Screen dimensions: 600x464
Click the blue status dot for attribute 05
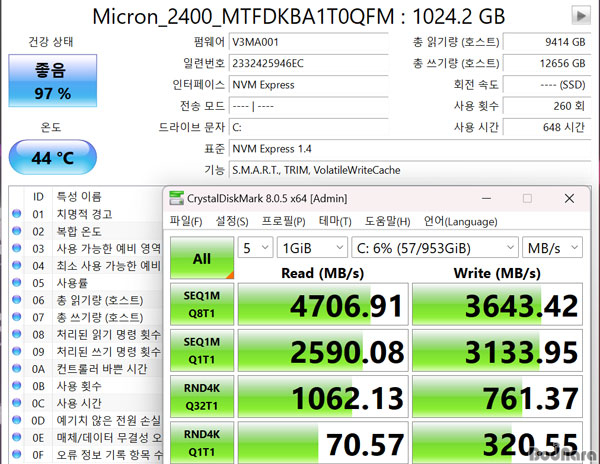[16, 283]
